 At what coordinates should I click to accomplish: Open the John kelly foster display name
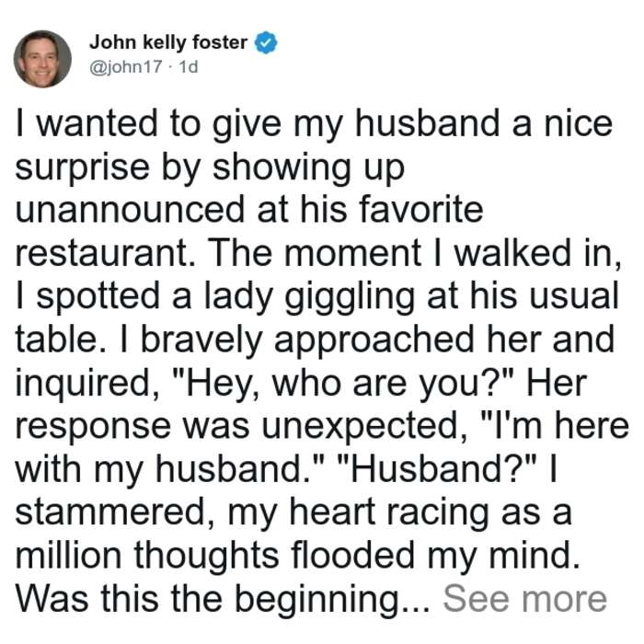point(168,42)
